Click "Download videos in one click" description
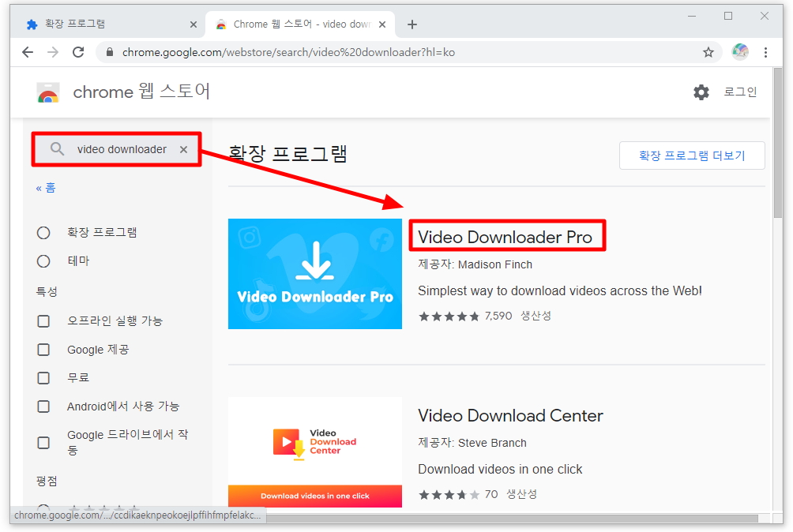The image size is (793, 532). (x=500, y=470)
